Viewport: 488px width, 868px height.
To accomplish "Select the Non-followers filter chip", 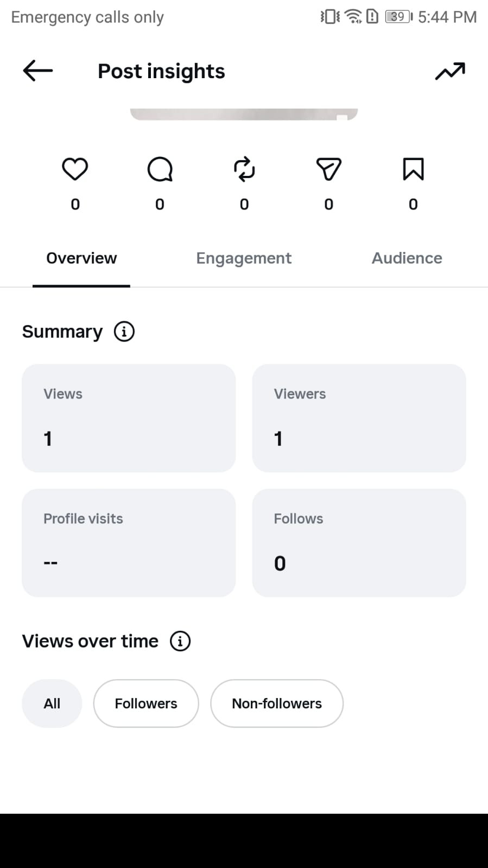I will point(277,704).
